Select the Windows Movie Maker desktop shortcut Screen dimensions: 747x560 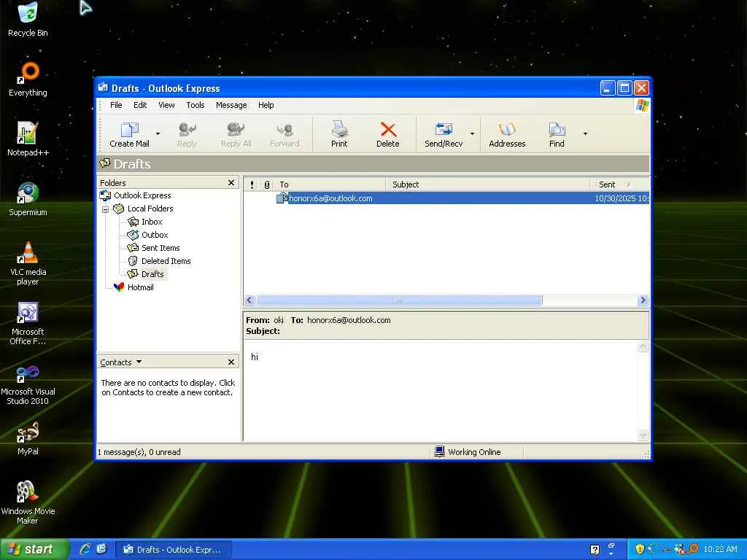click(28, 502)
